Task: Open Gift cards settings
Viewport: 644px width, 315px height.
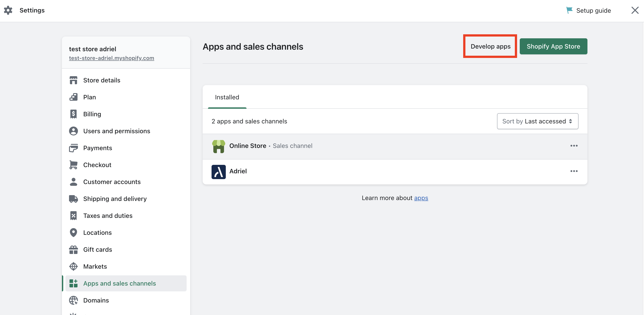Action: 126,250
